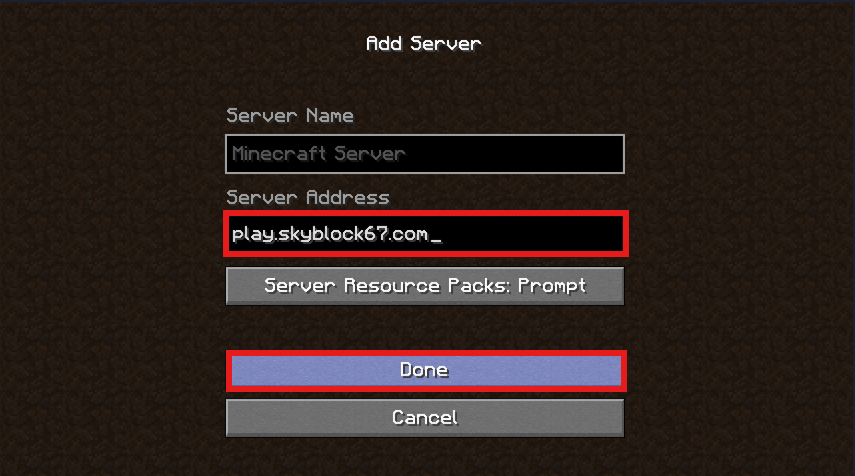Focus the Server Address input field
The image size is (855, 476).
pyautogui.click(x=426, y=233)
